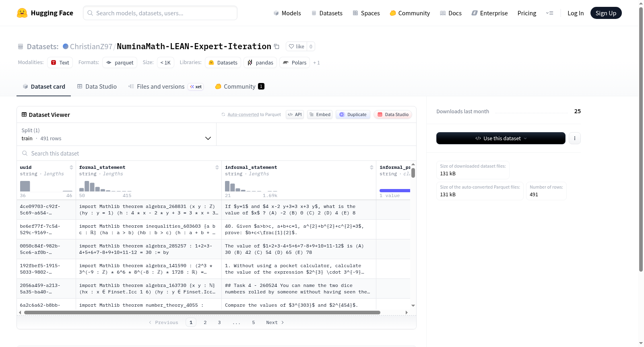Select the 'Compare the values' informal statement cell
Image resolution: width=644 pixels, height=347 pixels.
(x=299, y=305)
